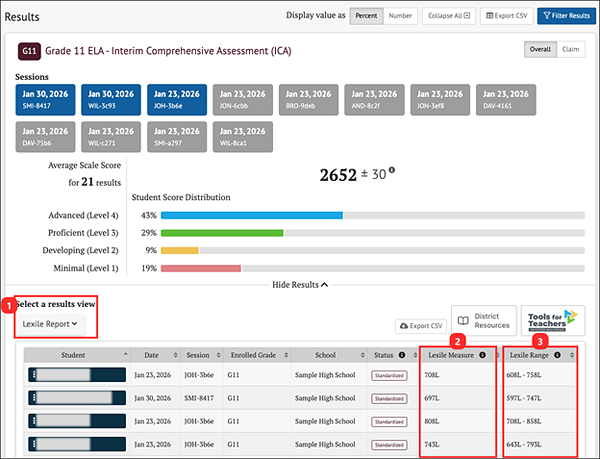Open District Resources
The image size is (600, 459).
(484, 321)
